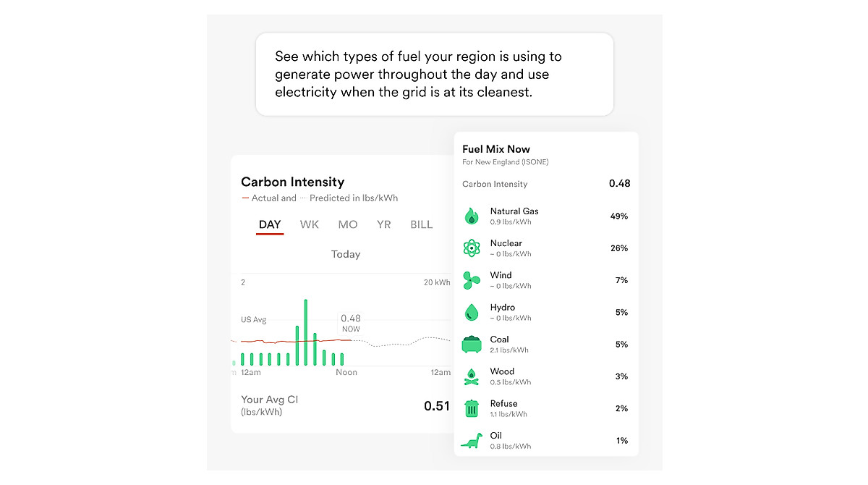Click the Your Avg CI value
This screenshot has height=485, width=868.
click(437, 406)
